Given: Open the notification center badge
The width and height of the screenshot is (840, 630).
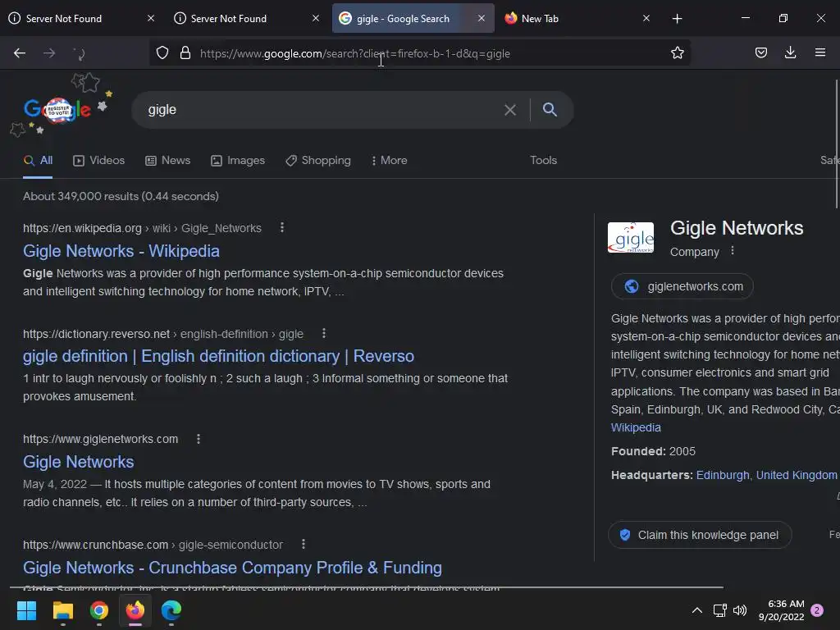Looking at the screenshot, I should pyautogui.click(x=817, y=610).
